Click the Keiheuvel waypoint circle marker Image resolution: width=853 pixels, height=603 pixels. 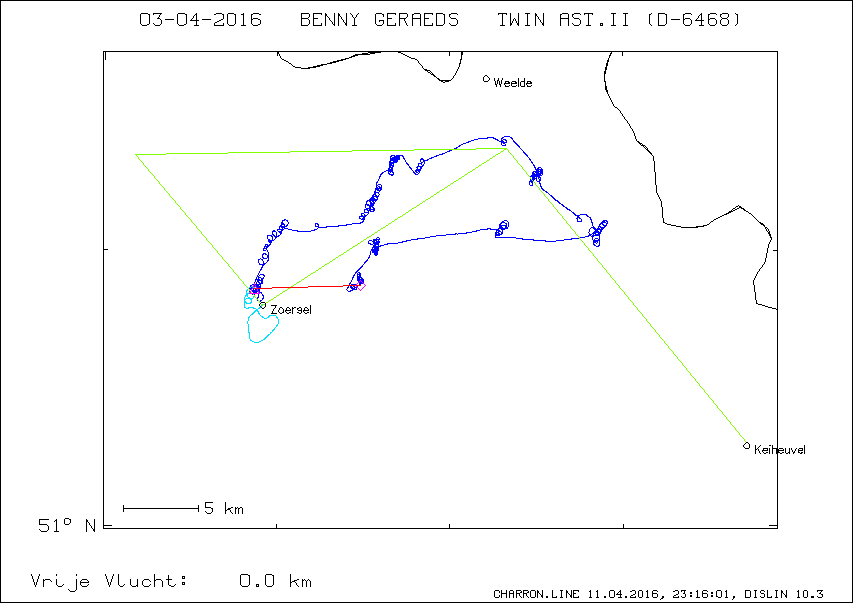(746, 446)
